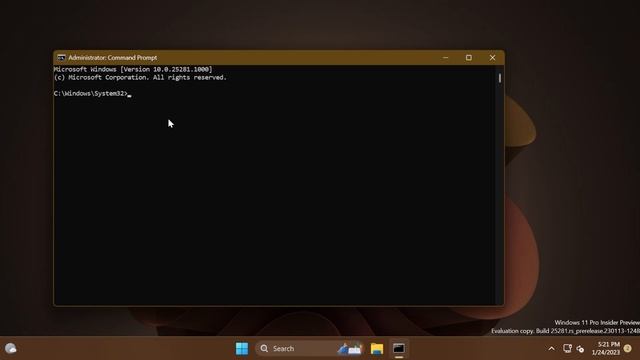This screenshot has height=360, width=640.
Task: Click the C:\Windows\System32> prompt line
Action: (x=92, y=93)
